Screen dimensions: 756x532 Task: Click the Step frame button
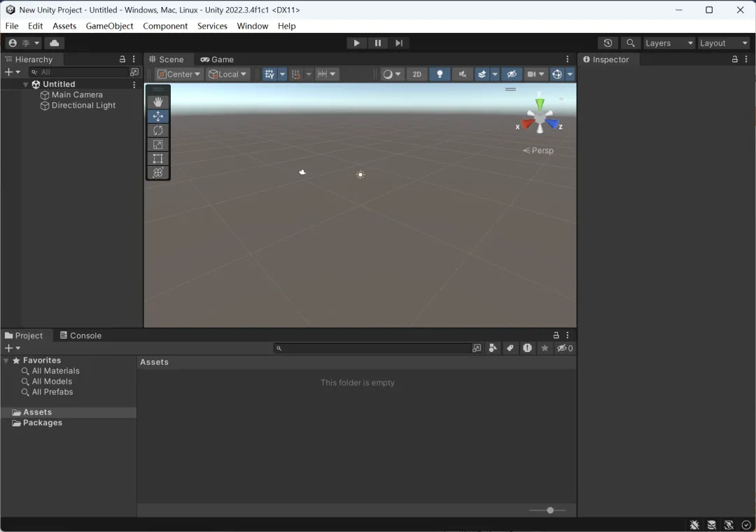[x=399, y=43]
